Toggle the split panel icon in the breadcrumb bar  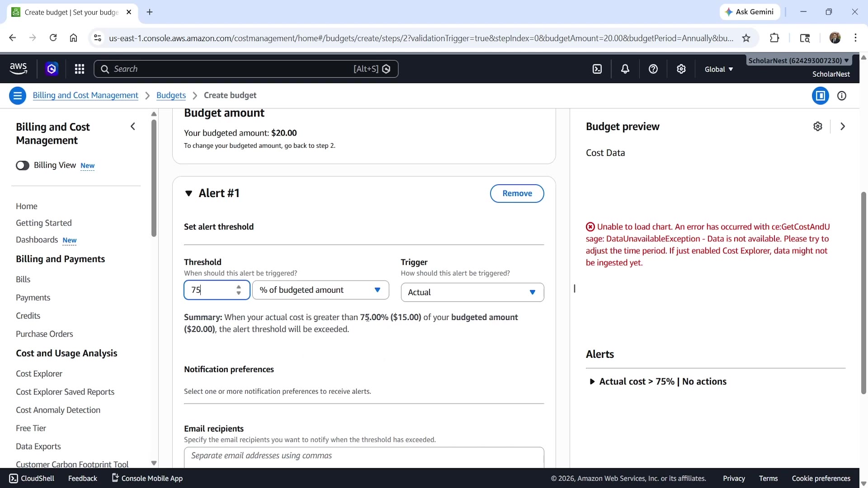coord(821,96)
